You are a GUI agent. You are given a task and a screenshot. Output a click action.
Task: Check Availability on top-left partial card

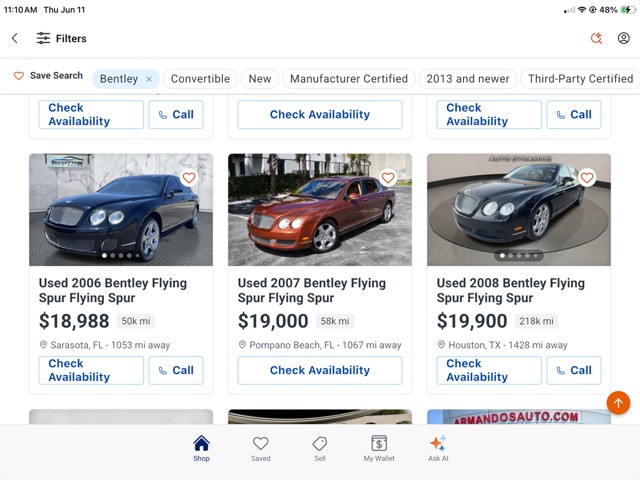coord(91,114)
